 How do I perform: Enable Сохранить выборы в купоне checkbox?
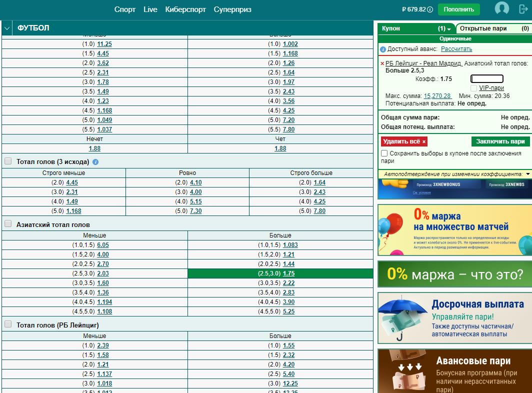pyautogui.click(x=384, y=153)
